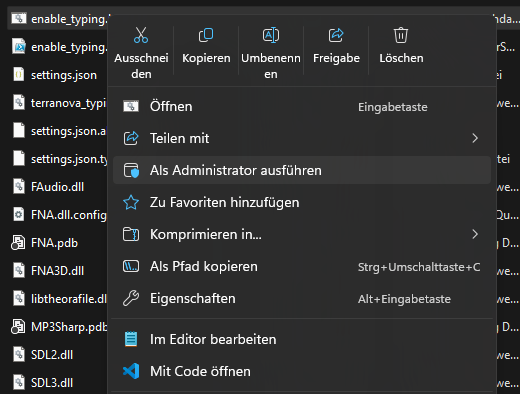Click the share icon beside Teilen mit
The width and height of the screenshot is (520, 394).
click(131, 138)
